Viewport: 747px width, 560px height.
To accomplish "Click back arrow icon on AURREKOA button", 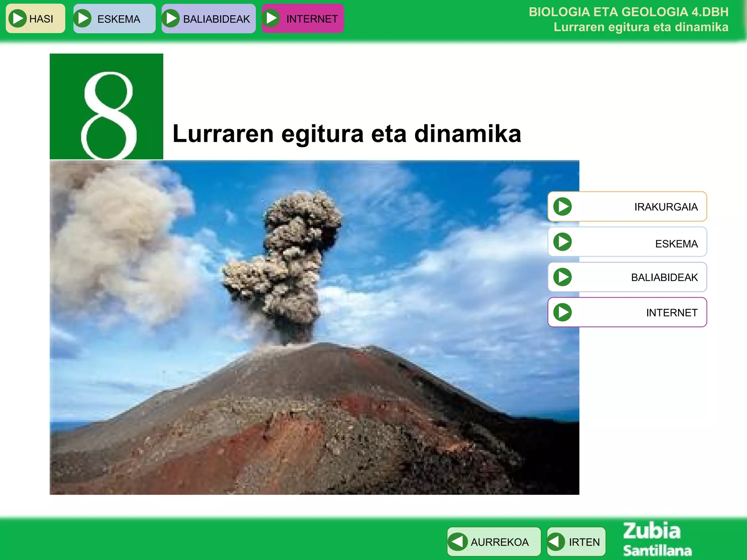I will click(x=458, y=542).
